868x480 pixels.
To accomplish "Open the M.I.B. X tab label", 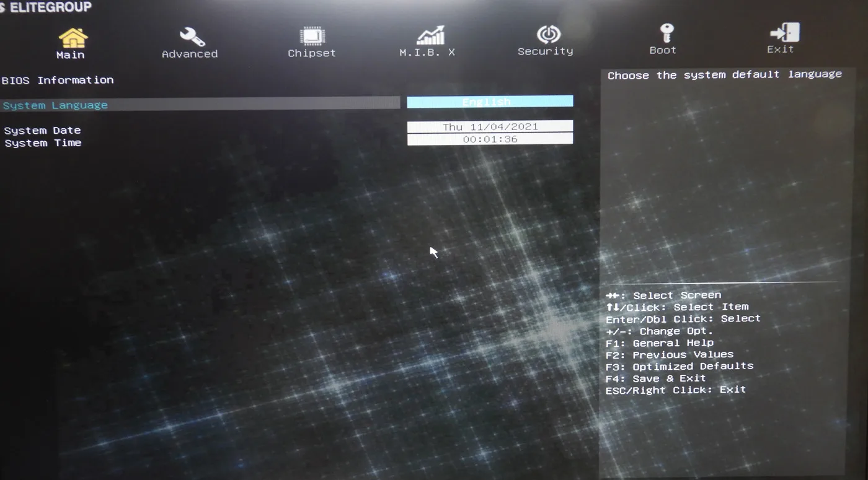I will [x=427, y=53].
